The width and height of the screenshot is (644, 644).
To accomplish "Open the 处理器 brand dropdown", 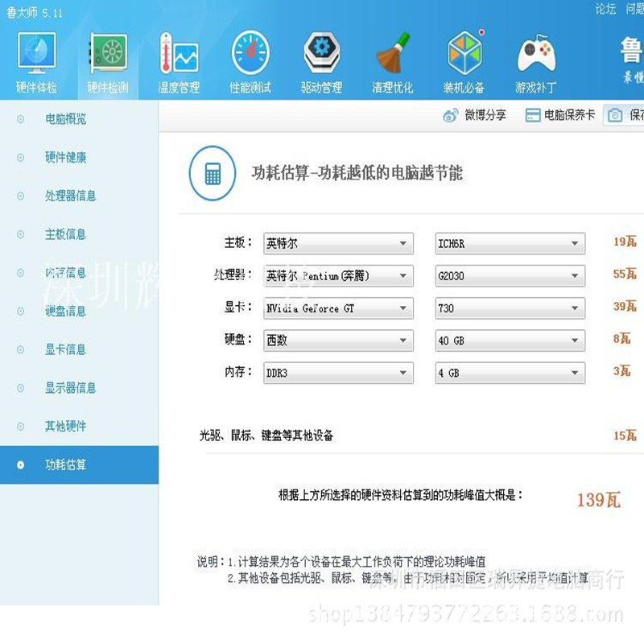I will point(338,275).
